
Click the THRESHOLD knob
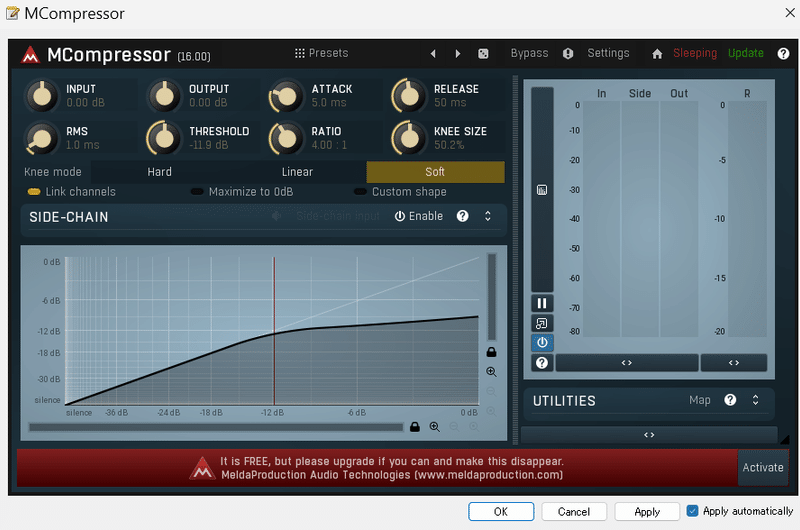[164, 138]
